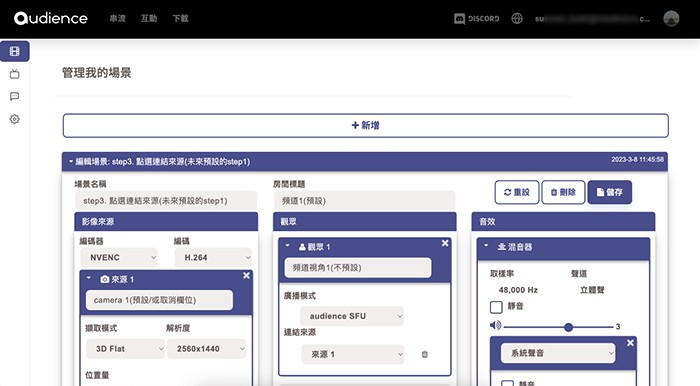Click the 刪除 delete button
Image resolution: width=700 pixels, height=386 pixels.
pos(563,192)
